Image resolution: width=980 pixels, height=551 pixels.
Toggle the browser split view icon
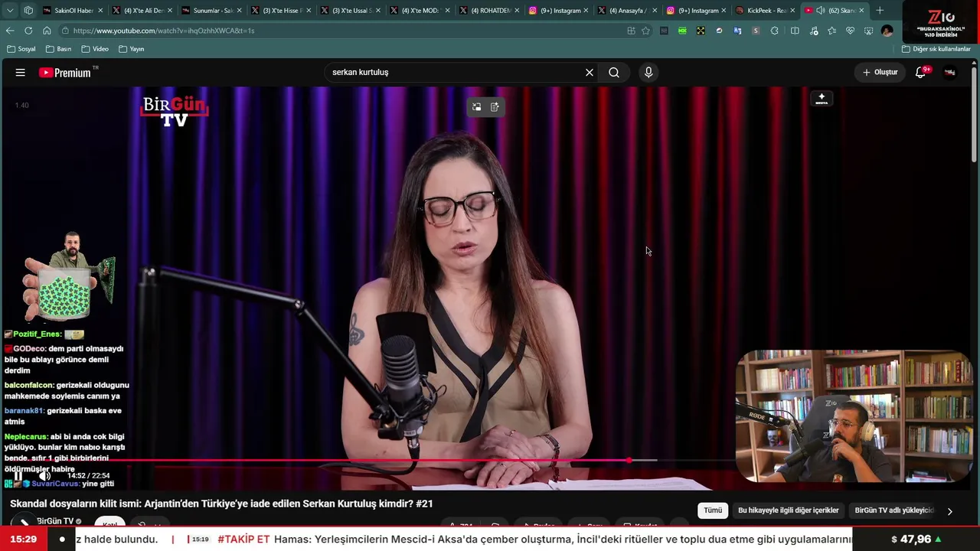795,31
